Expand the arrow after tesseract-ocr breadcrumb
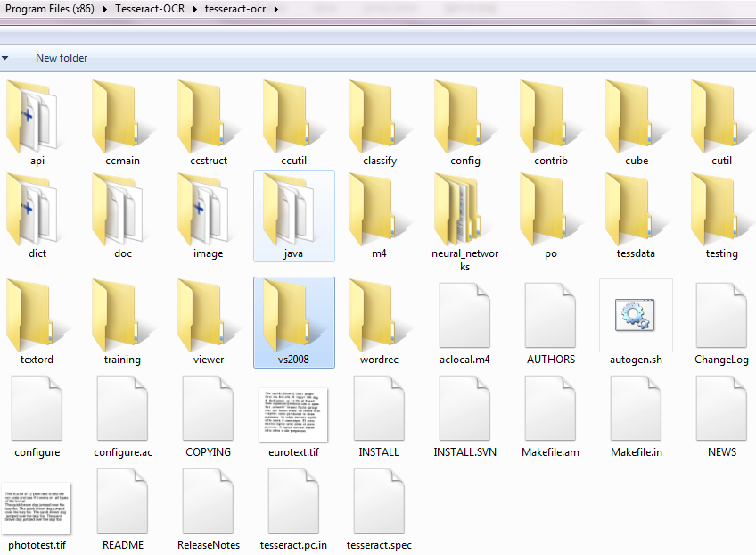The width and height of the screenshot is (756, 555). click(276, 9)
